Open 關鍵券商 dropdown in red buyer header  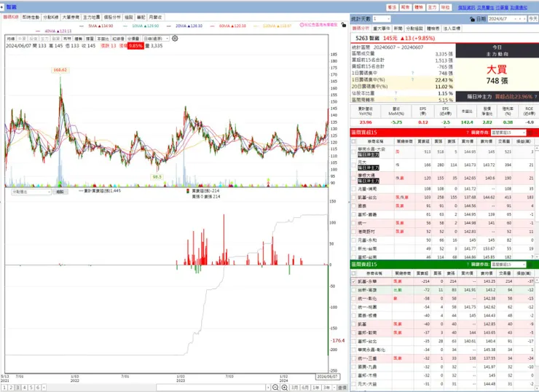(x=508, y=133)
